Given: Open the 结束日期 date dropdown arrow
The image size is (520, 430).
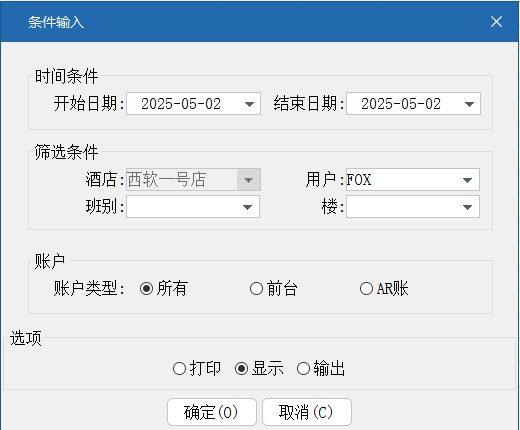Looking at the screenshot, I should [469, 104].
